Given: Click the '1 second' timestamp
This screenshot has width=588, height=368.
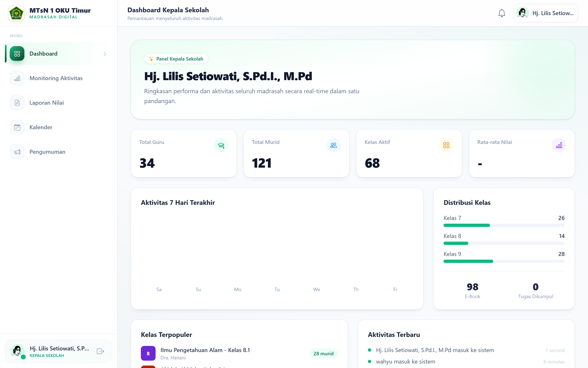Looking at the screenshot, I should click(555, 350).
